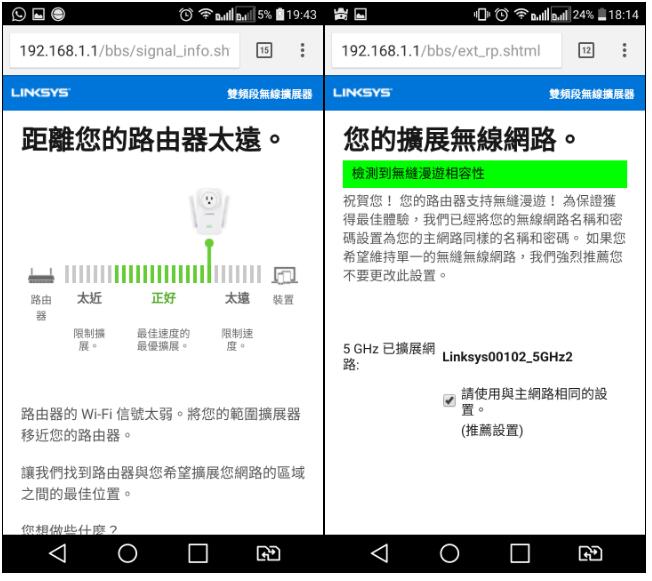Image resolution: width=652 pixels, height=581 pixels.
Task: Tap the vibrate mode icon in the right status bar
Action: click(484, 15)
